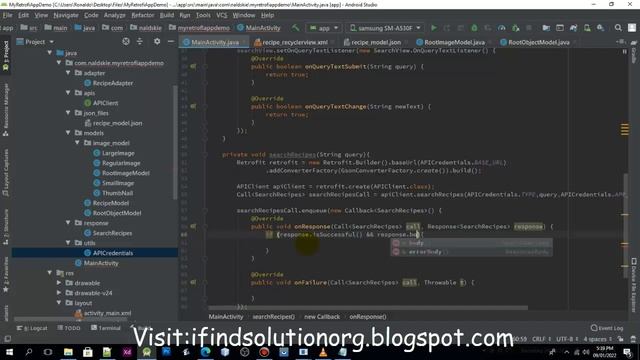Open Search Everywhere magnifier icon
640x360 pixels.
coord(618,28)
